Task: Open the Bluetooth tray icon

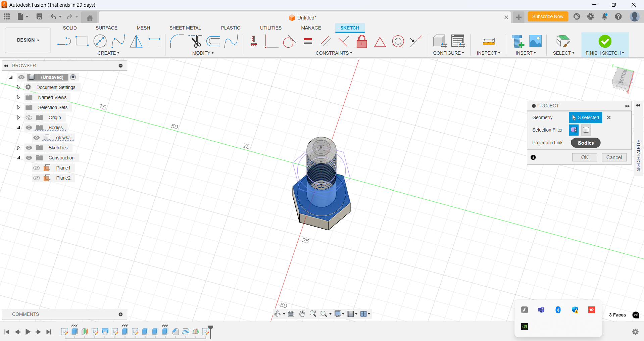Action: tap(558, 310)
